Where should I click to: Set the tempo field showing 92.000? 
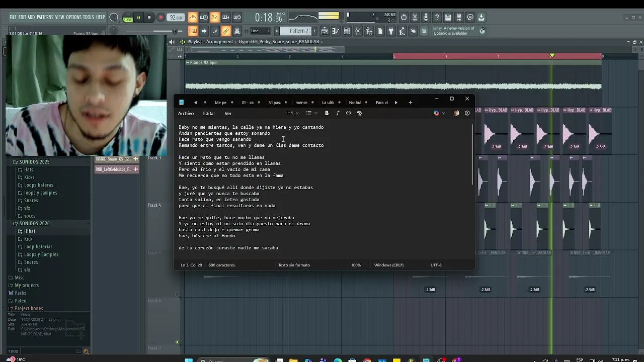pos(176,18)
